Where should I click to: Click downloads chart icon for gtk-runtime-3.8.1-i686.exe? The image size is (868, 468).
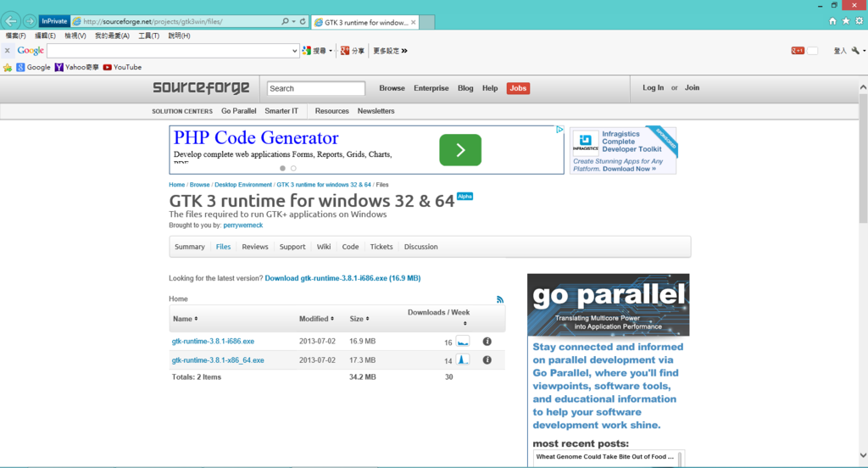click(x=463, y=341)
